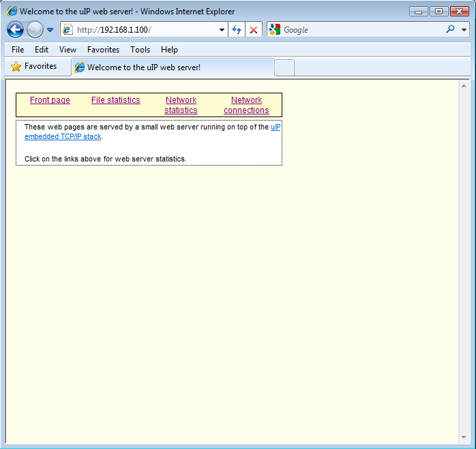Click the search magnifier icon
The height and width of the screenshot is (449, 476).
tap(450, 29)
